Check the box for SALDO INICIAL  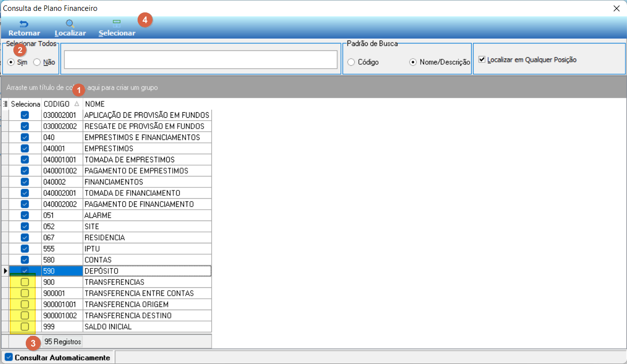coord(25,326)
